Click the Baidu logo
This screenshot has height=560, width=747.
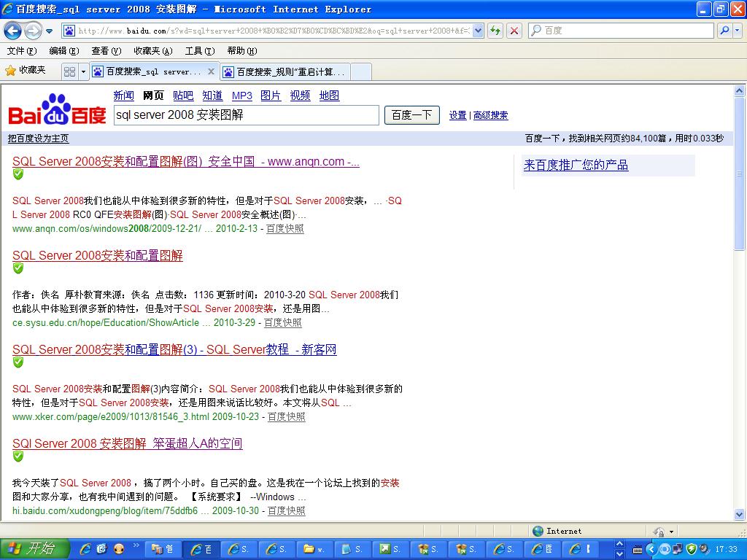(x=57, y=109)
